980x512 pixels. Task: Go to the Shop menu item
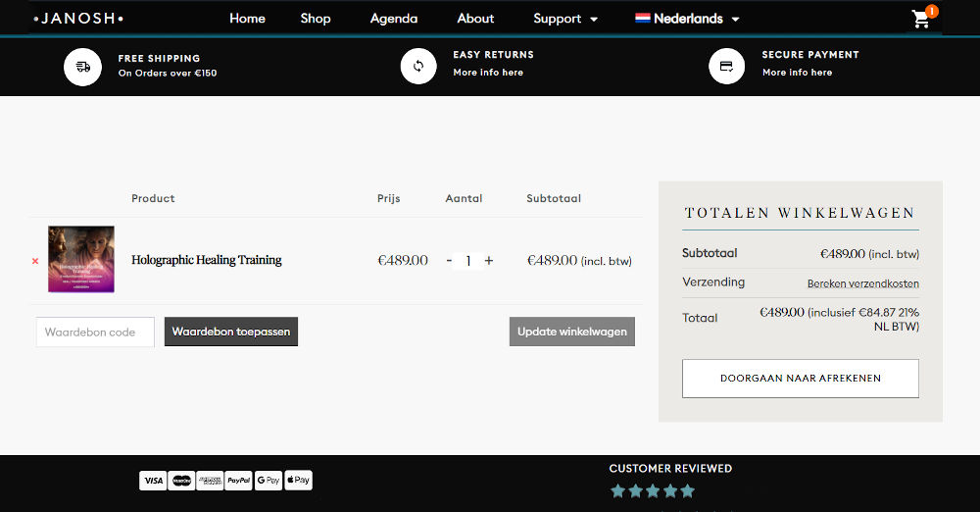coord(316,19)
